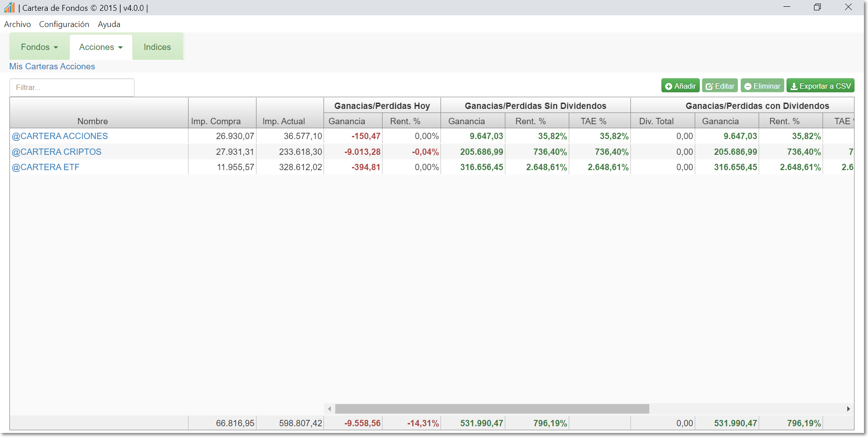
Task: Sort by the Imp. Compra column header
Action: [216, 121]
